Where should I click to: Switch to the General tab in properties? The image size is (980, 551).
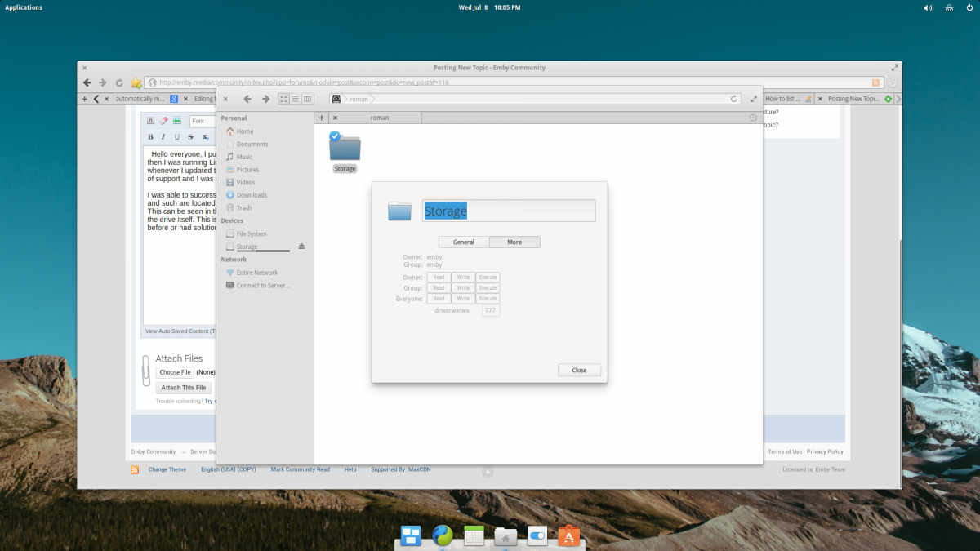(464, 242)
